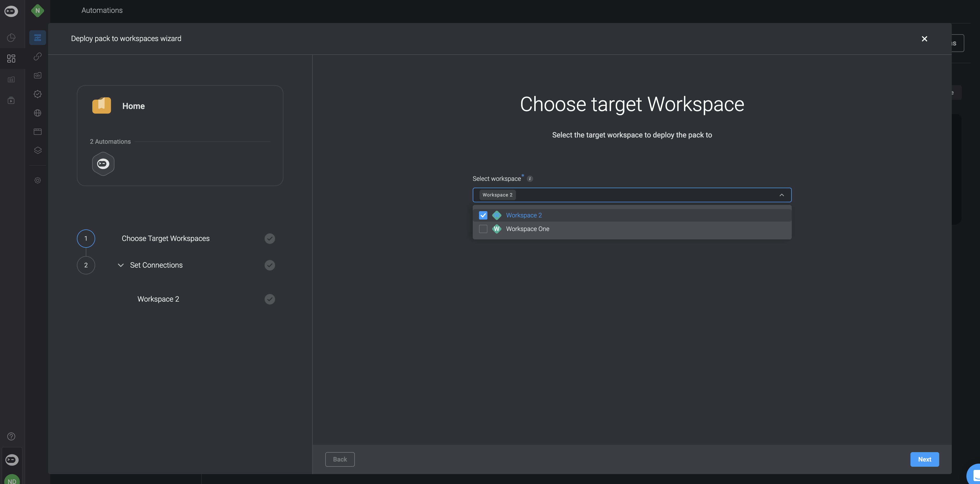Click the settings gear icon in sidebar
Viewport: 980px width, 484px height.
click(37, 181)
